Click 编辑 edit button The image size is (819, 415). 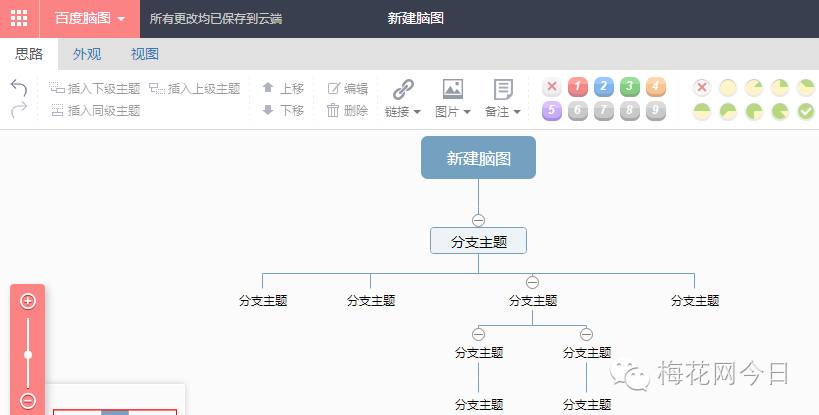[347, 88]
